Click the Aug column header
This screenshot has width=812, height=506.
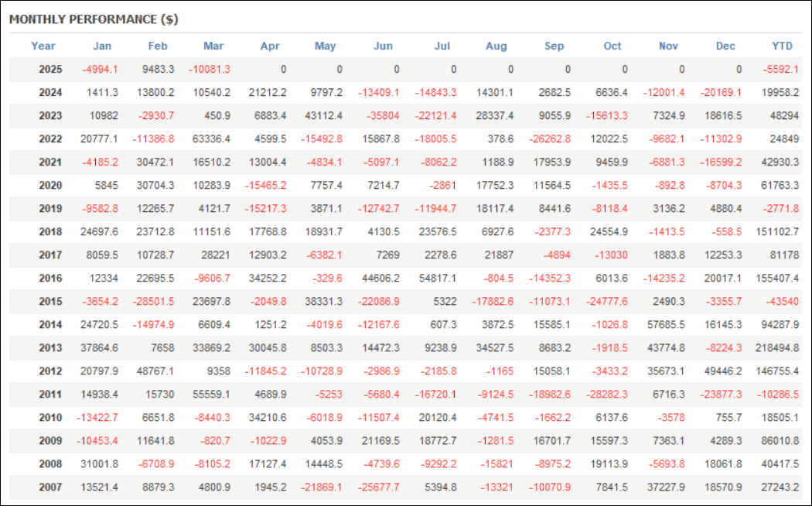click(496, 46)
